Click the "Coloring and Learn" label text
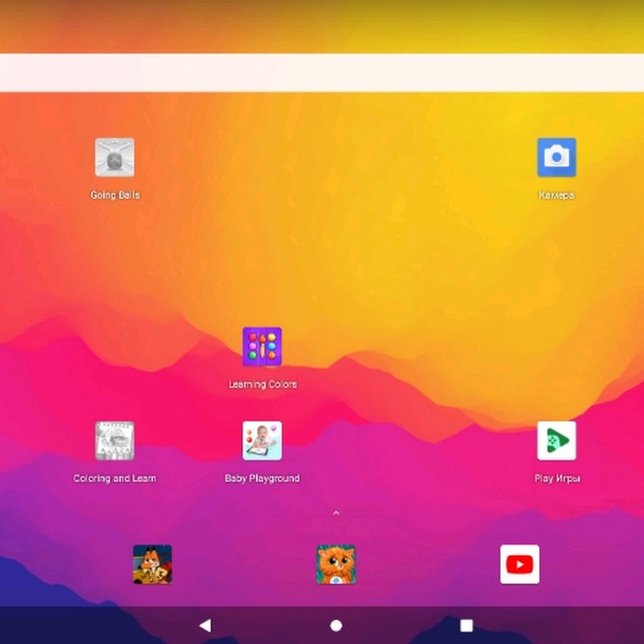Image resolution: width=644 pixels, height=644 pixels. (114, 479)
